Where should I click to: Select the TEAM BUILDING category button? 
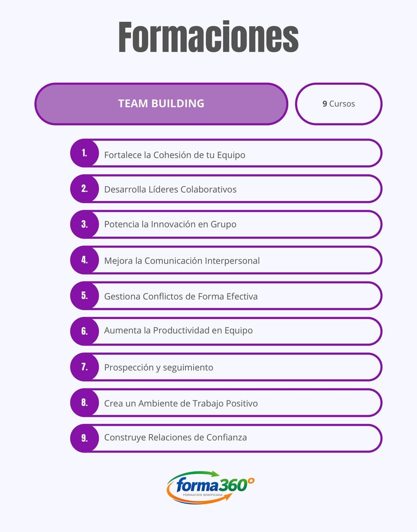click(161, 104)
